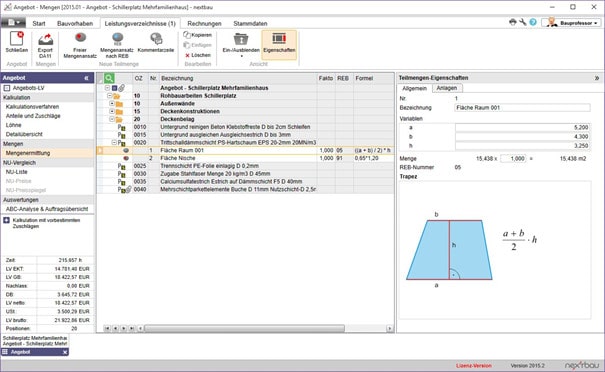Open help question mark icon
Image resolution: width=605 pixels, height=372 pixels.
(533, 22)
